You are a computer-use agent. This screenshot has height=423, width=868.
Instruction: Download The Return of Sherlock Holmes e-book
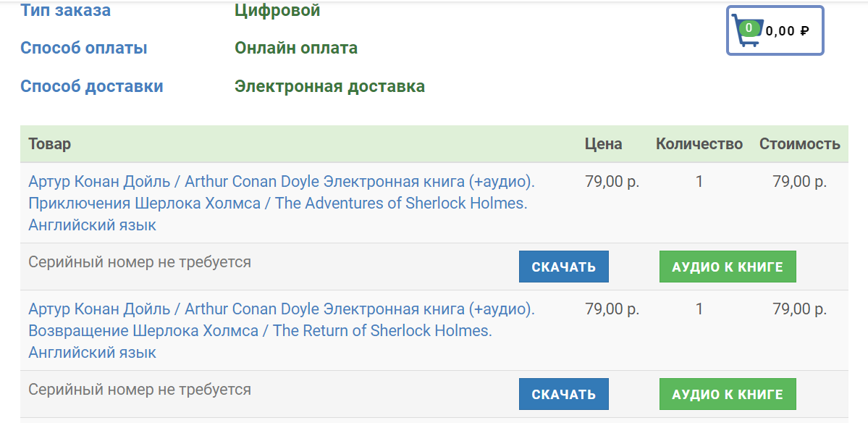(x=563, y=394)
